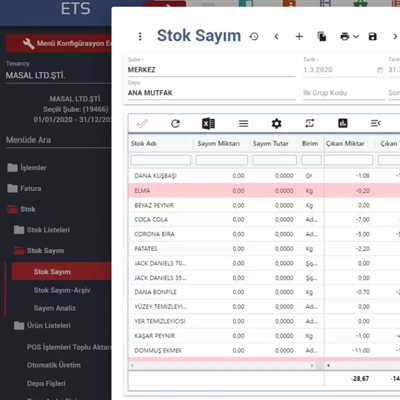Image resolution: width=400 pixels, height=400 pixels.
Task: Add a new record with plus icon
Action: 299,36
